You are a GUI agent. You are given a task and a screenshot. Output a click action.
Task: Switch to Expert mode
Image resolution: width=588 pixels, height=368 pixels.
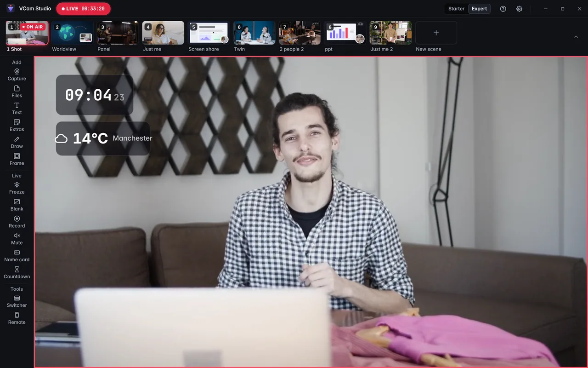479,9
